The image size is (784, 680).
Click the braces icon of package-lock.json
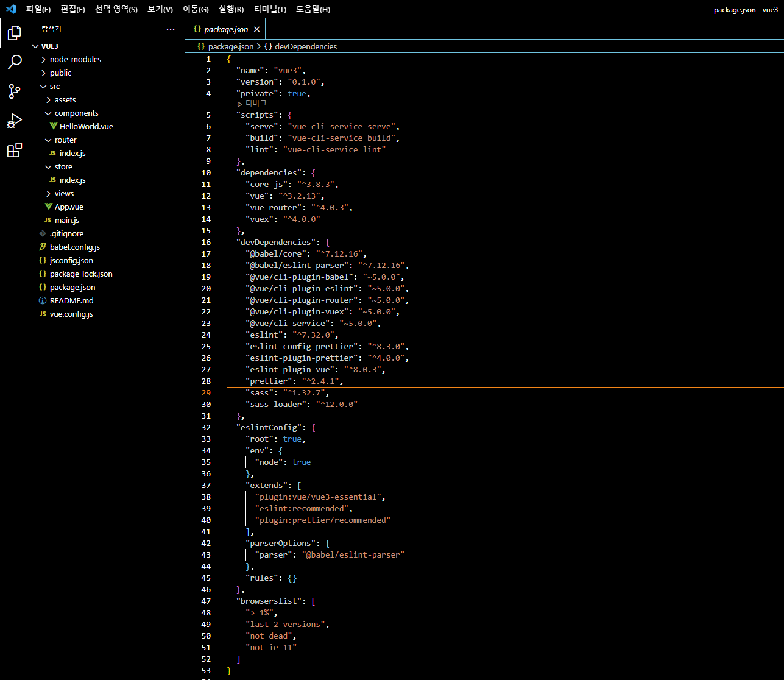pos(43,274)
